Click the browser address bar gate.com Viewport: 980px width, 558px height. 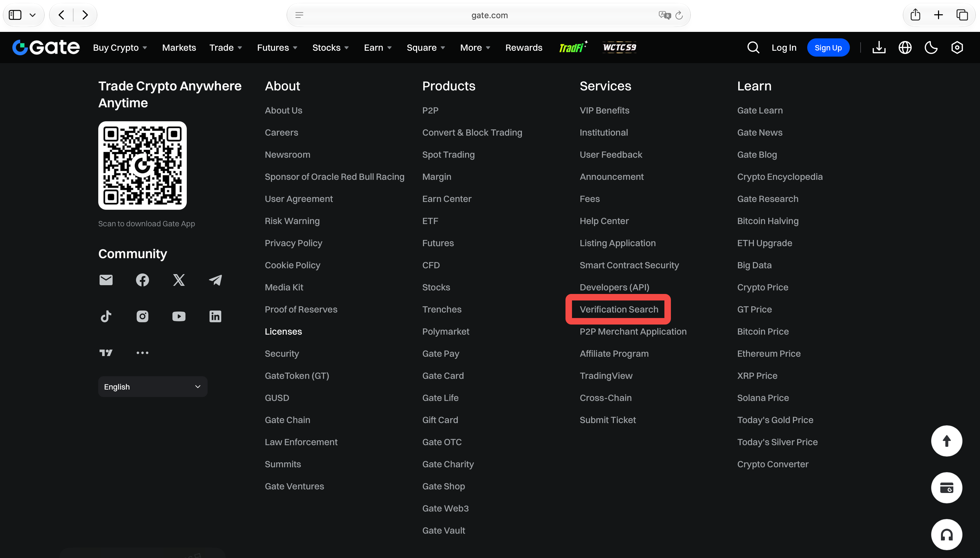pyautogui.click(x=488, y=15)
